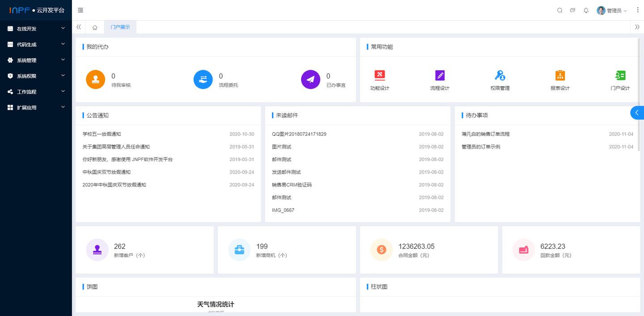Click the 262 new customers value
This screenshot has width=644, height=316.
[120, 247]
